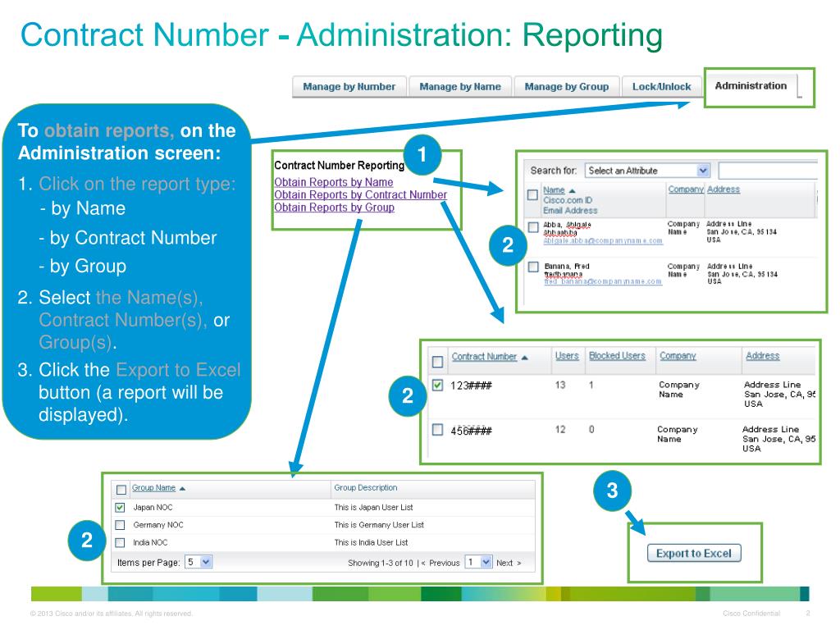
Task: Open the page number dropdown
Action: [x=478, y=562]
